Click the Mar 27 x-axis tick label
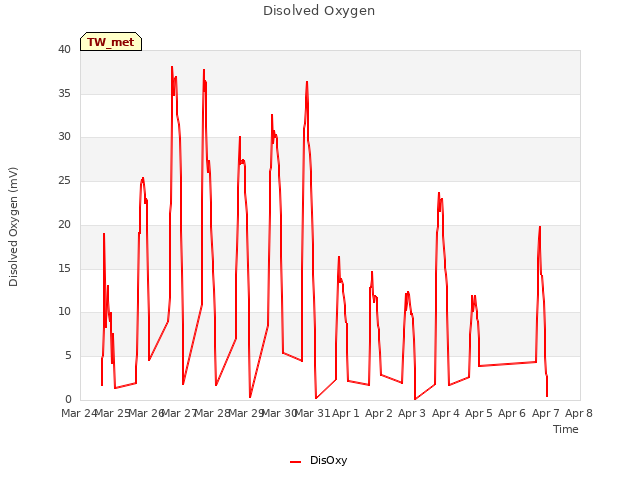Image resolution: width=640 pixels, height=480 pixels. 179,413
